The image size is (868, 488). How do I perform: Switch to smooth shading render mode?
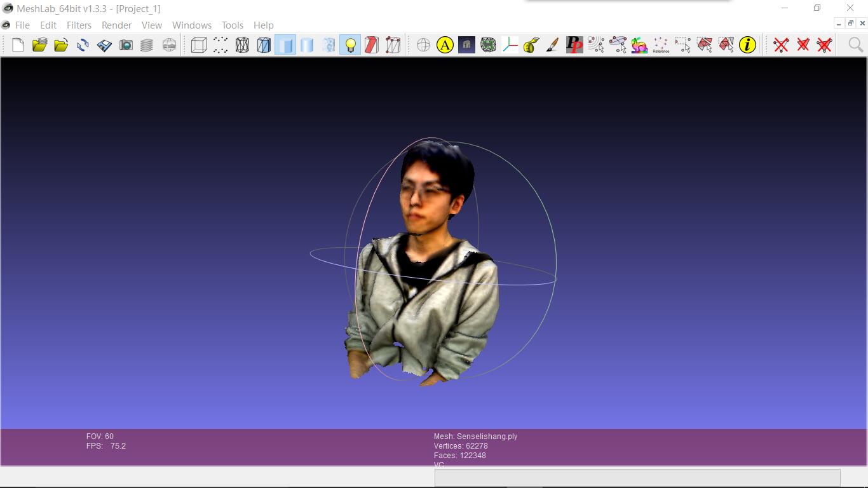329,44
